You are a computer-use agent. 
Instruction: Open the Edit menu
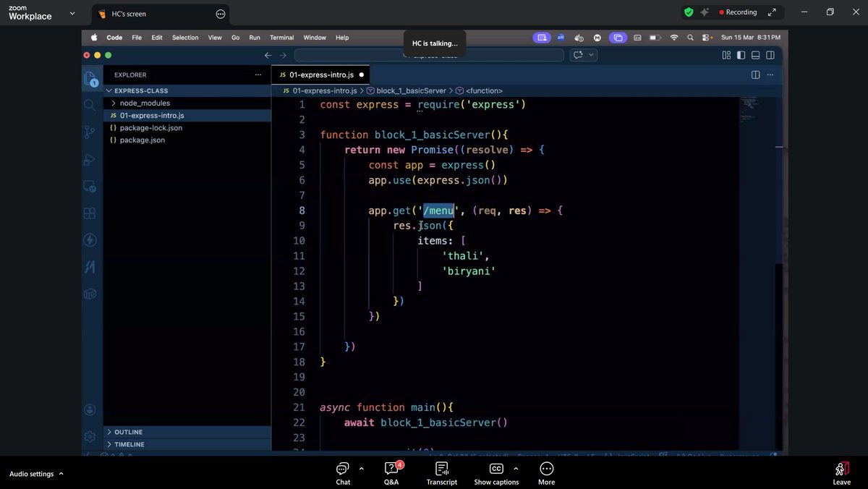157,38
